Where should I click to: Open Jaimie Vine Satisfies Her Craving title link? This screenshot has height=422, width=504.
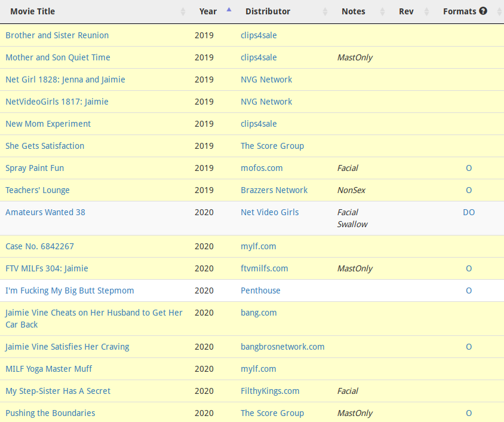pos(67,347)
